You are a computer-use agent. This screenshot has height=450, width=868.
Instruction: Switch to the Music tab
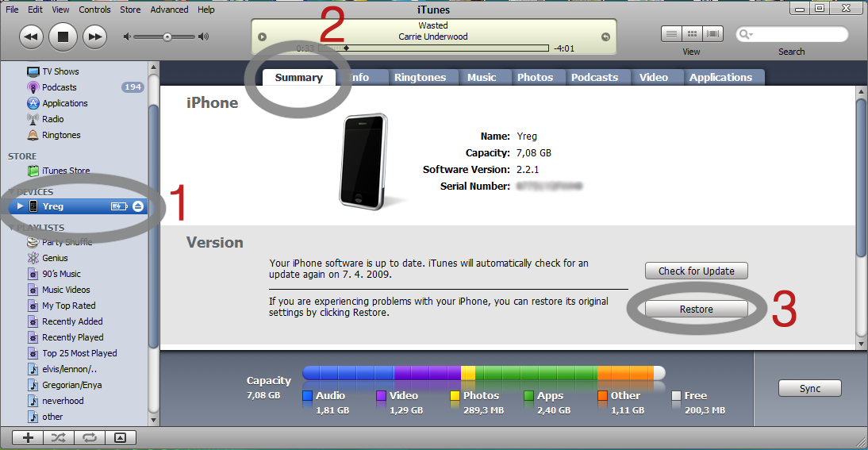point(482,78)
